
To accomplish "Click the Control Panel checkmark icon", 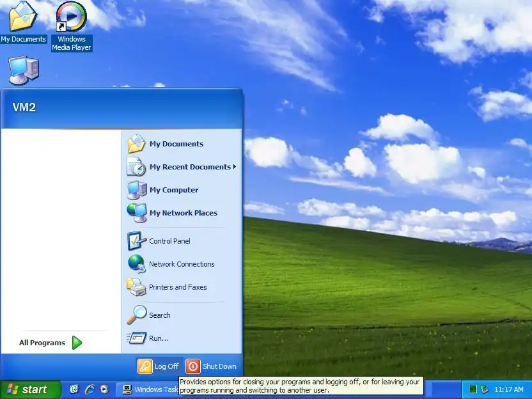I will click(x=136, y=241).
